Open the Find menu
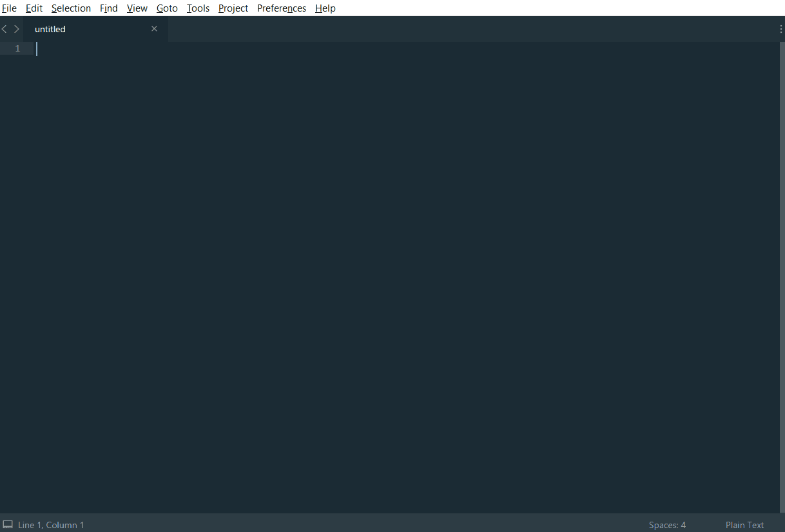The width and height of the screenshot is (785, 532). tap(109, 8)
